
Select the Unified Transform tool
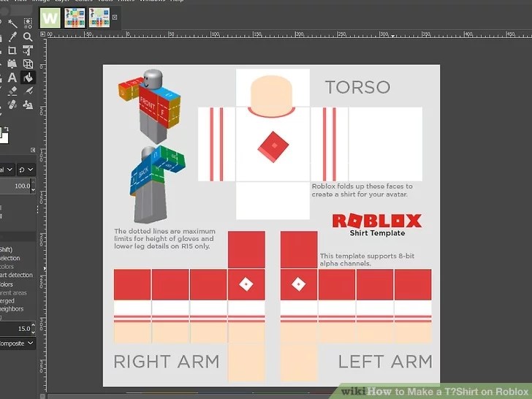[28, 50]
